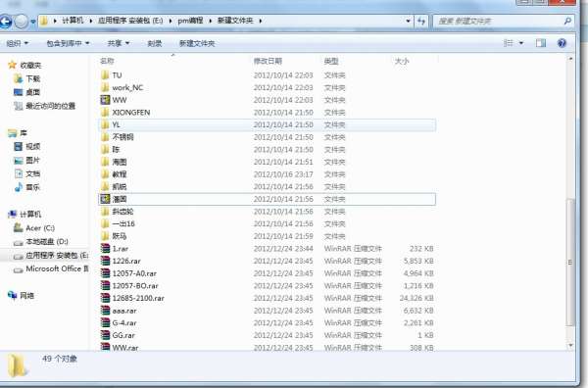
Task: Select the 1226.rar archive icon
Action: 106,261
